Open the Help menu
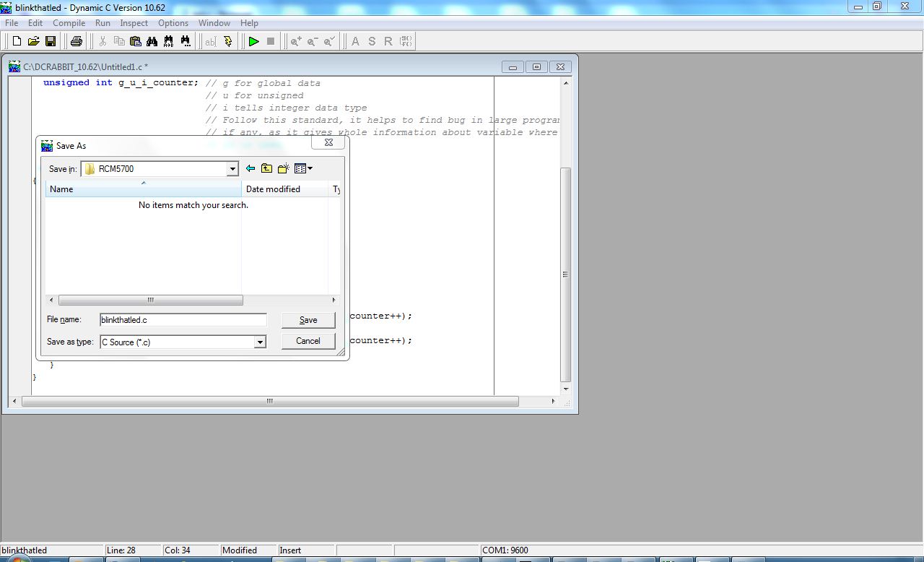Viewport: 924px width, 562px height. 250,23
